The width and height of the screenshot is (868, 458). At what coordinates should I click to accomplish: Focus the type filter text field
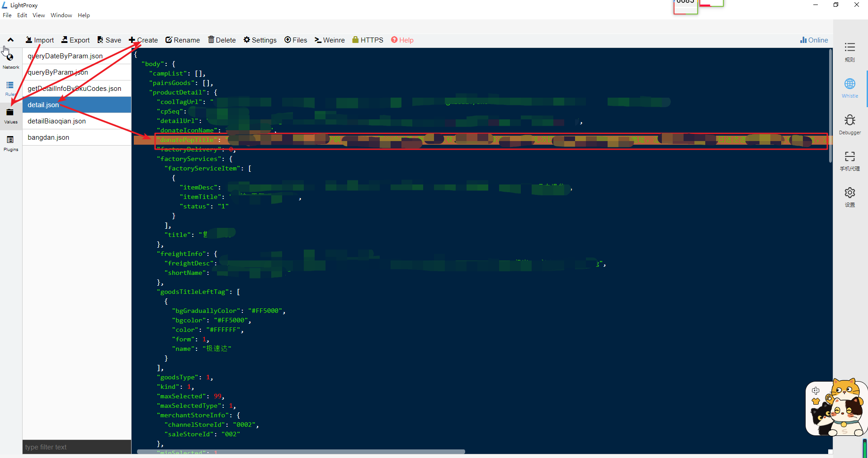tap(77, 447)
